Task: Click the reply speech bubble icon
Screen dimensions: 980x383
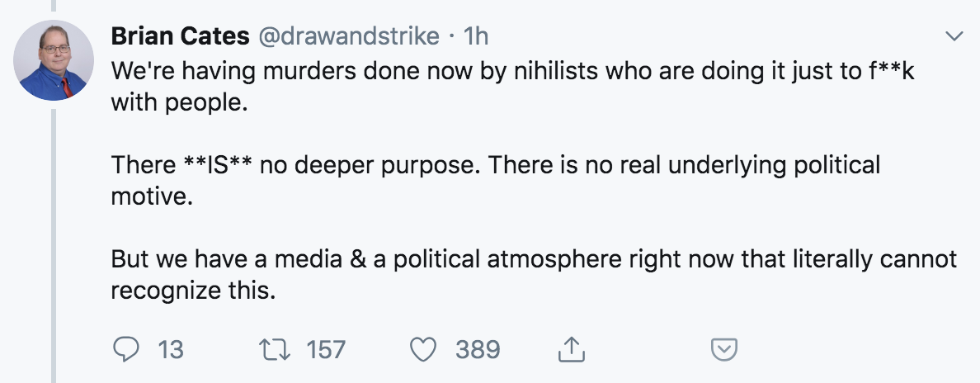Action: pos(125,350)
